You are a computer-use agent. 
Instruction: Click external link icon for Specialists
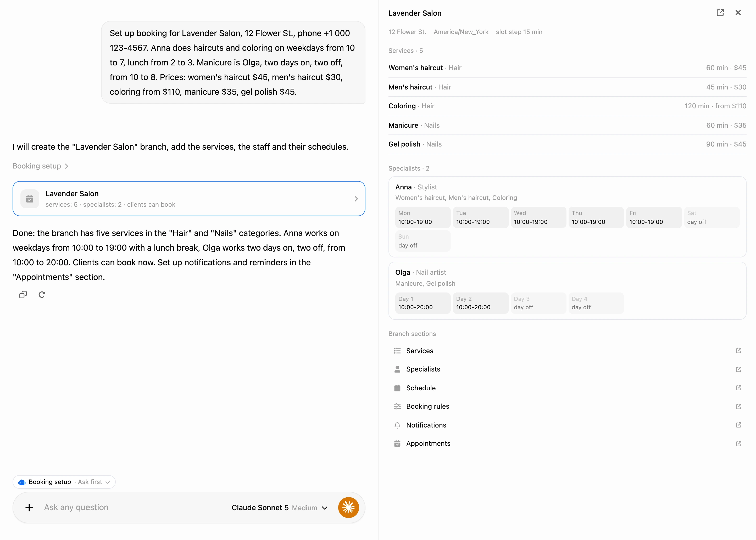pyautogui.click(x=738, y=369)
